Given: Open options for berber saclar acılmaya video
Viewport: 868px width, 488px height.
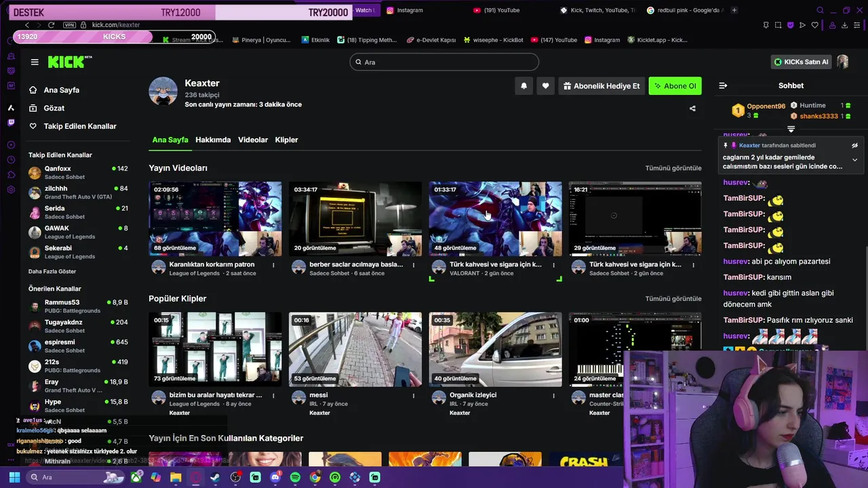Looking at the screenshot, I should click(414, 265).
